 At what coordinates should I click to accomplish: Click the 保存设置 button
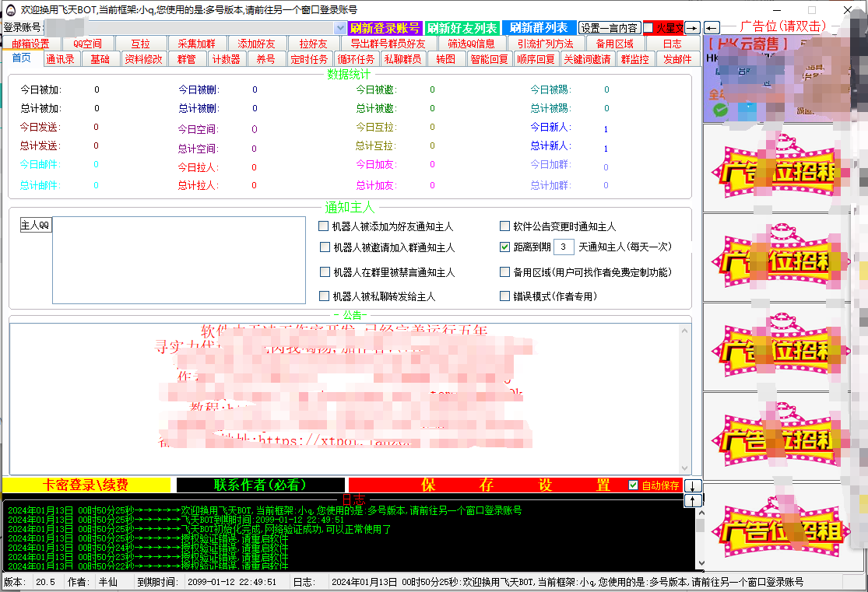(487, 485)
